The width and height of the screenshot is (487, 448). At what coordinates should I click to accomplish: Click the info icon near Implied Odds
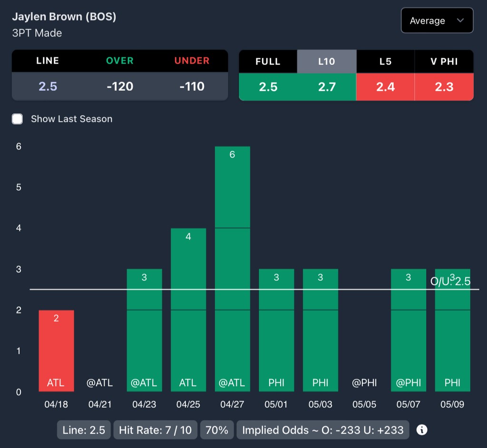[x=421, y=430]
